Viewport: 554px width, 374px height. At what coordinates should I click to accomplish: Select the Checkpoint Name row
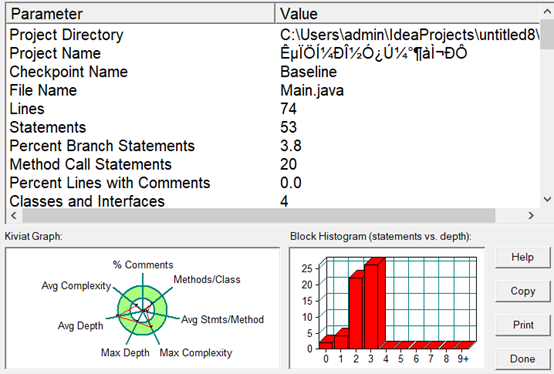click(x=273, y=72)
